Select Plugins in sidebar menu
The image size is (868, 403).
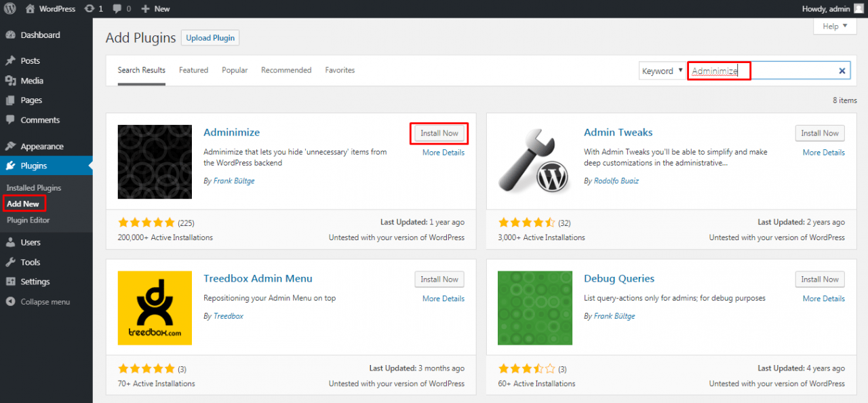tap(46, 166)
